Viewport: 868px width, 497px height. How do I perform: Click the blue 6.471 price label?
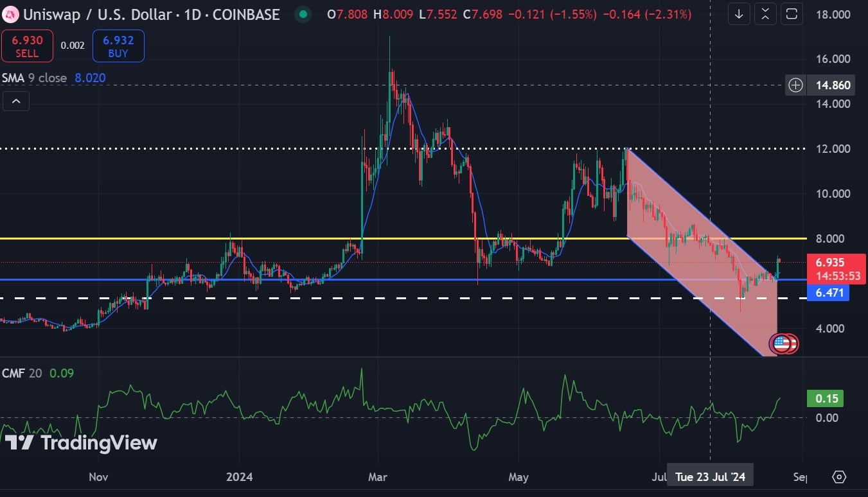[x=829, y=292]
